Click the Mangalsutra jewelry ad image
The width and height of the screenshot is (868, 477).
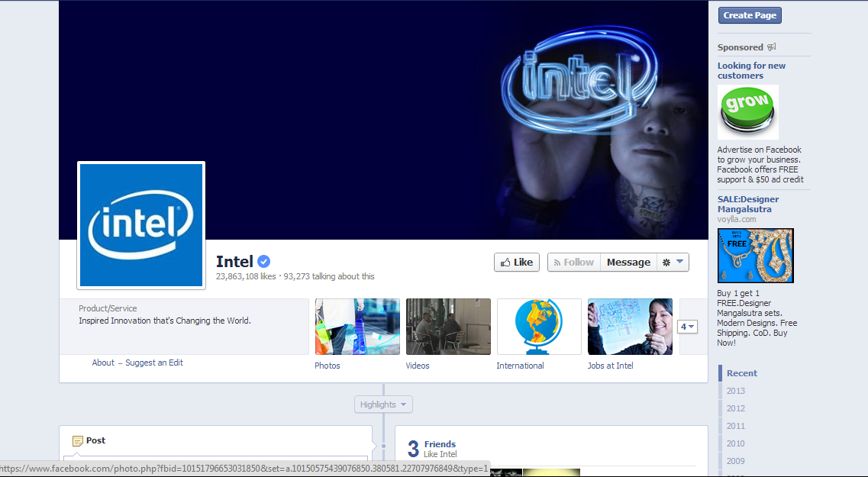point(756,256)
